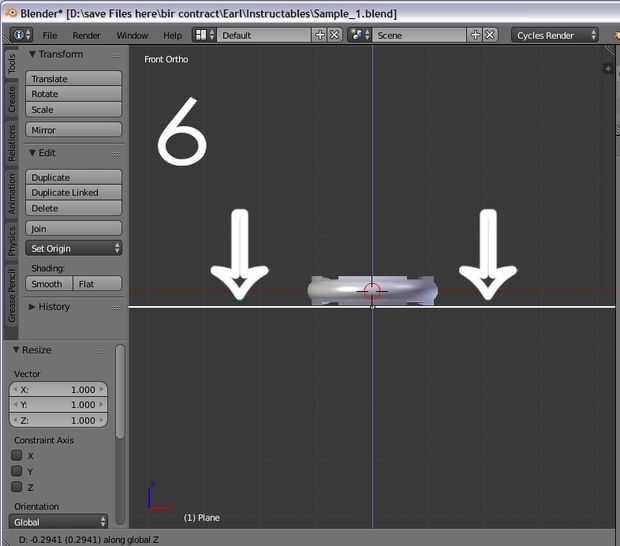
Task: Click the Vector X value field
Action: coord(58,389)
